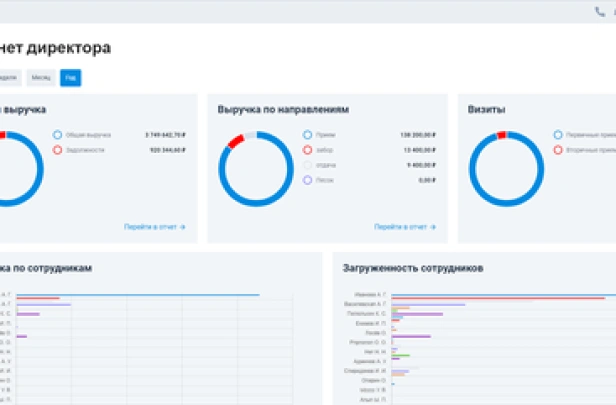Screen dimensions: 616x405
Task: Click the longest blue bar in the left employee chart
Action: coord(138,295)
